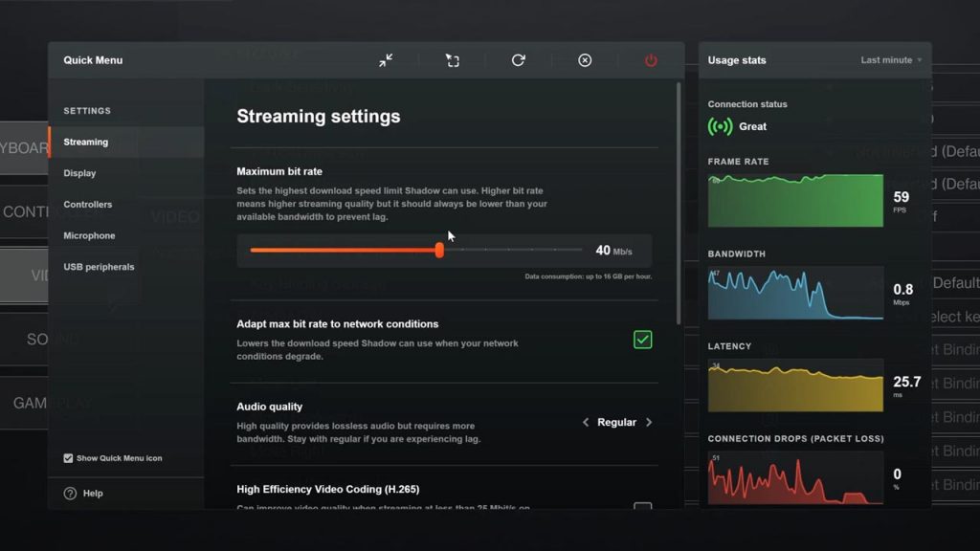Open the USB peripherals settings tab

[126, 267]
